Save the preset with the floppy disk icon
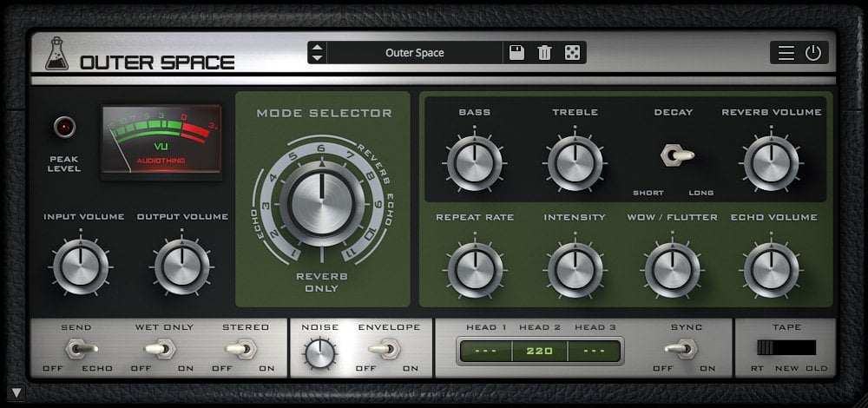 tap(516, 53)
